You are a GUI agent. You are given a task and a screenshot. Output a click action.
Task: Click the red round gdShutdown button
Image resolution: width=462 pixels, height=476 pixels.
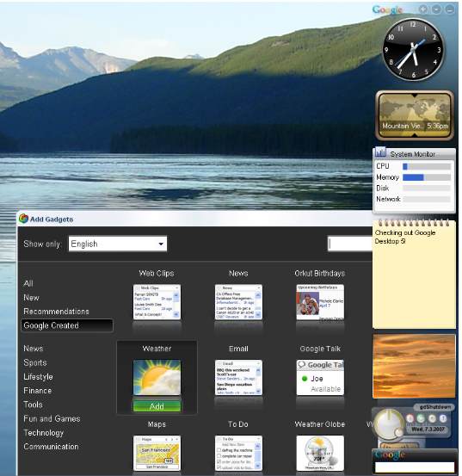[410, 418]
